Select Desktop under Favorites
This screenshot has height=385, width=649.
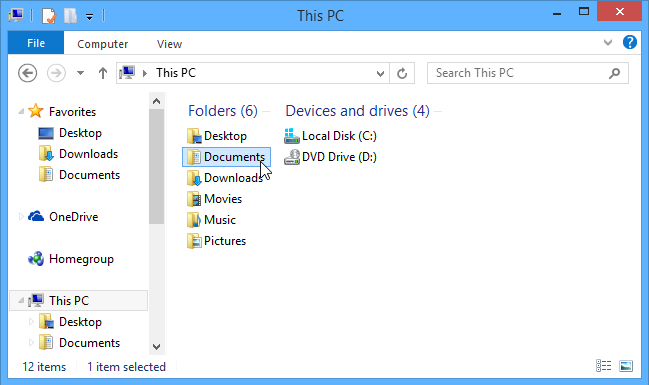80,133
